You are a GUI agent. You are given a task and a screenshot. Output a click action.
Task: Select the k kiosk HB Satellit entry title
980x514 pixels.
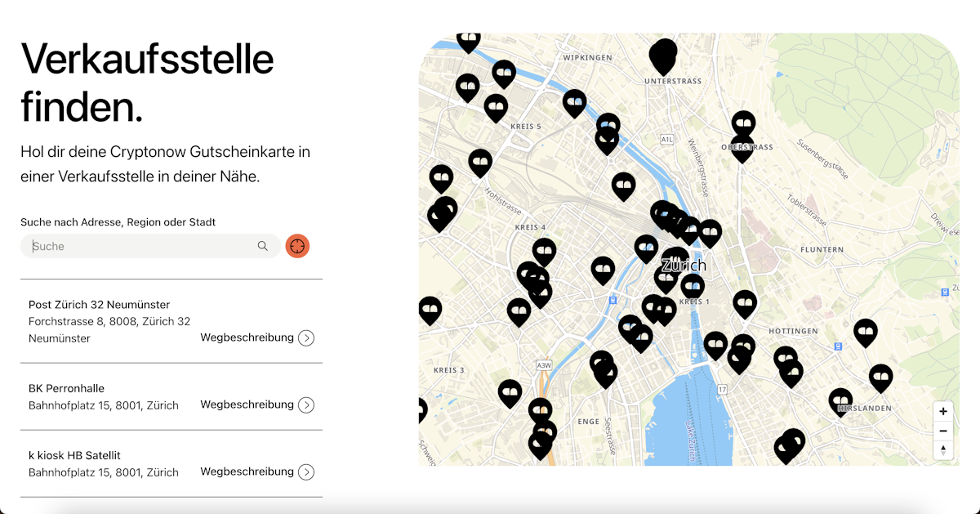click(x=74, y=455)
